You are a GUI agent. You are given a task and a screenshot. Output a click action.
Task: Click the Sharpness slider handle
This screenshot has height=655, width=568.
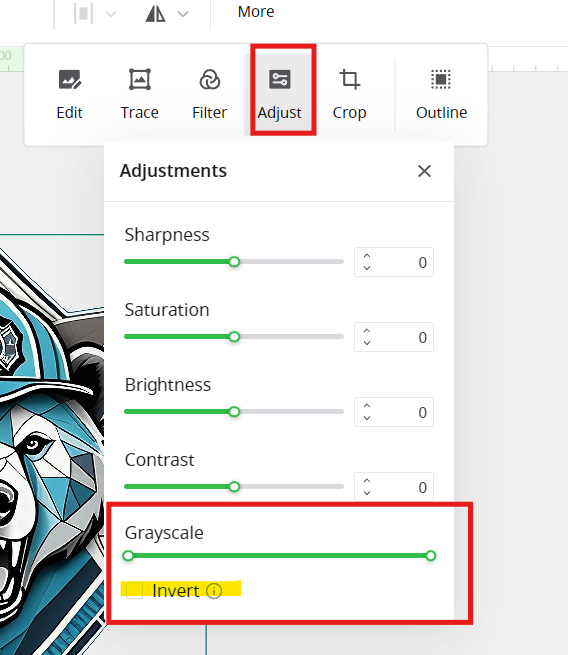click(x=234, y=262)
